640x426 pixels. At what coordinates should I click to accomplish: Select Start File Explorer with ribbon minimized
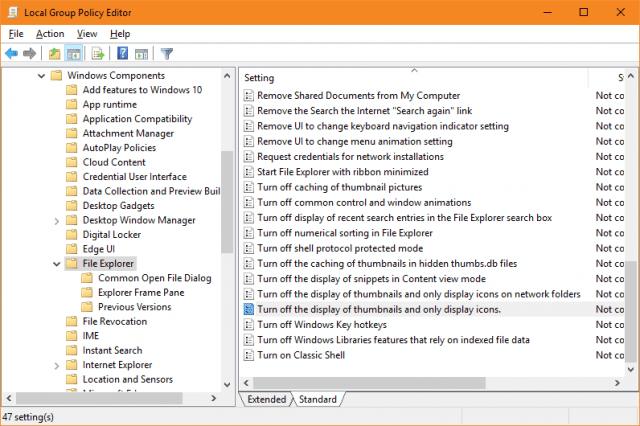click(343, 172)
